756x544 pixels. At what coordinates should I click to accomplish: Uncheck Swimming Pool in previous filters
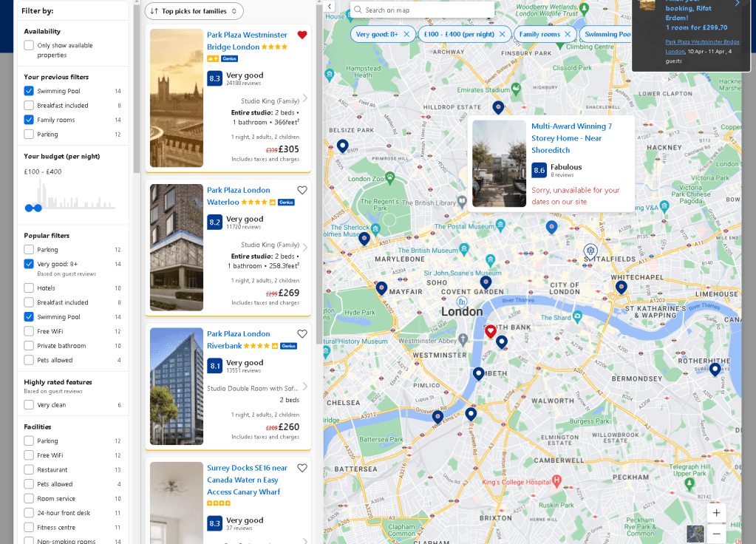pos(28,91)
